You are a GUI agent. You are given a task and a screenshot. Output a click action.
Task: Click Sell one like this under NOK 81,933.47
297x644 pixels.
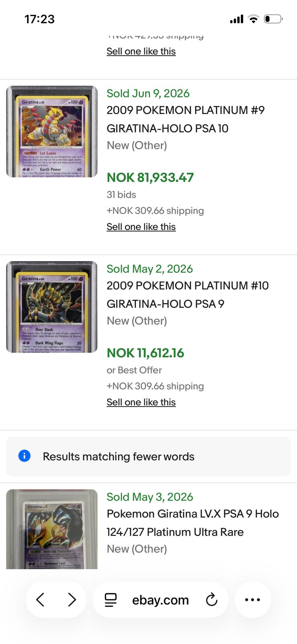[x=141, y=227]
